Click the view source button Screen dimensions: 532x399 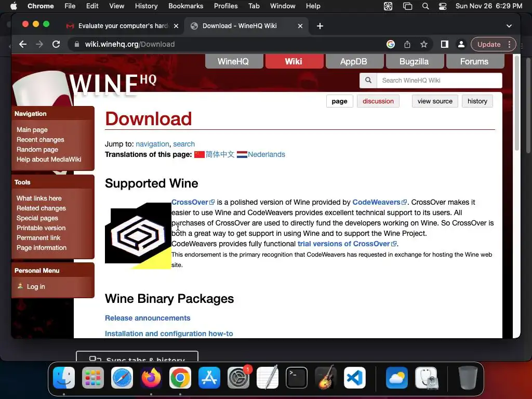click(435, 101)
